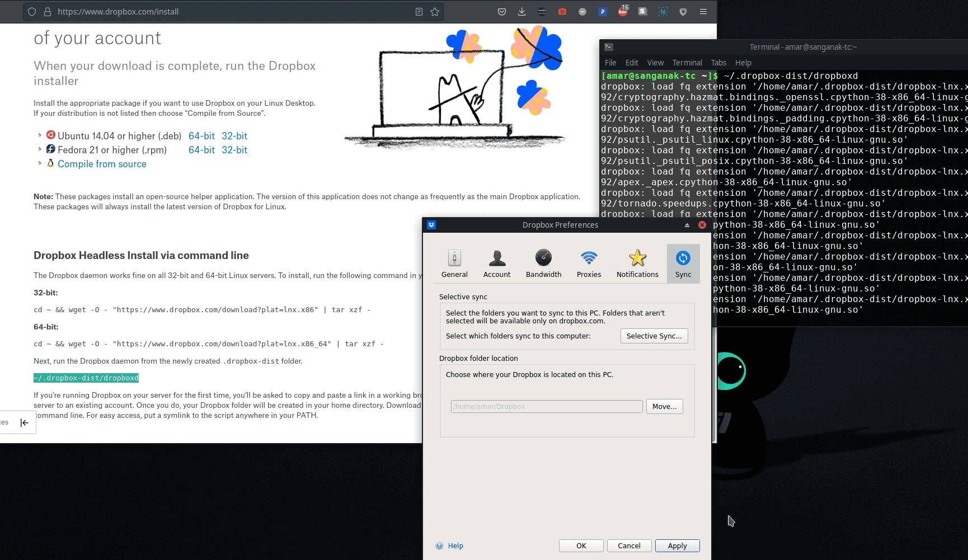Screen dimensions: 968x560
Task: Open the Tabs menu in Terminal
Action: pos(718,63)
